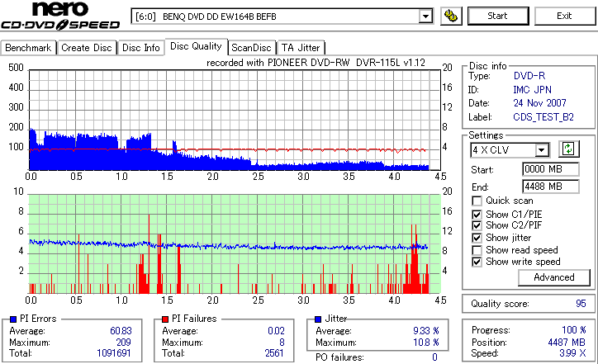The width and height of the screenshot is (598, 364).
Task: Toggle Show C2/PIF checkbox
Action: coord(477,225)
